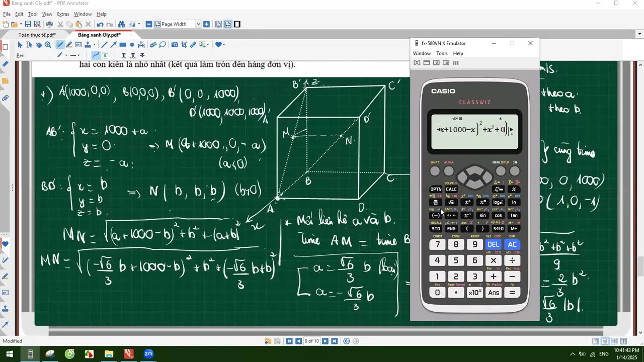Select the Line drawing tool
The width and height of the screenshot is (644, 362).
tap(104, 44)
